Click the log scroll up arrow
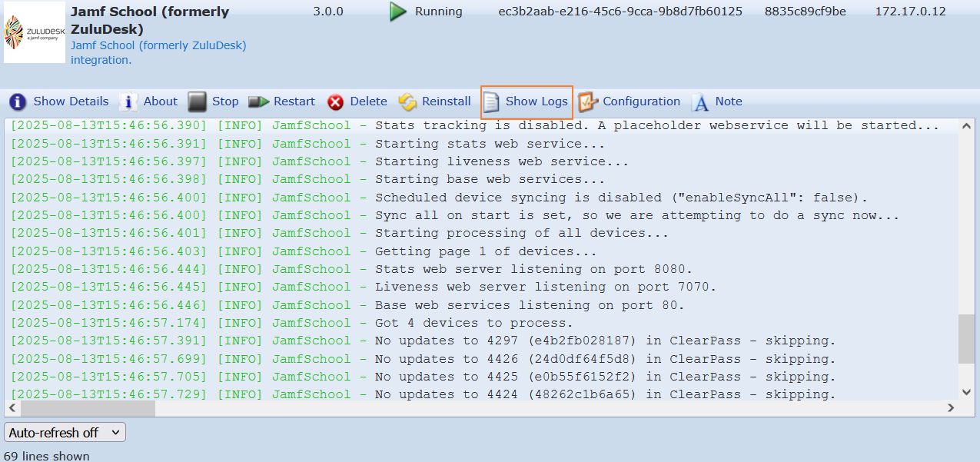980x462 pixels. point(966,127)
